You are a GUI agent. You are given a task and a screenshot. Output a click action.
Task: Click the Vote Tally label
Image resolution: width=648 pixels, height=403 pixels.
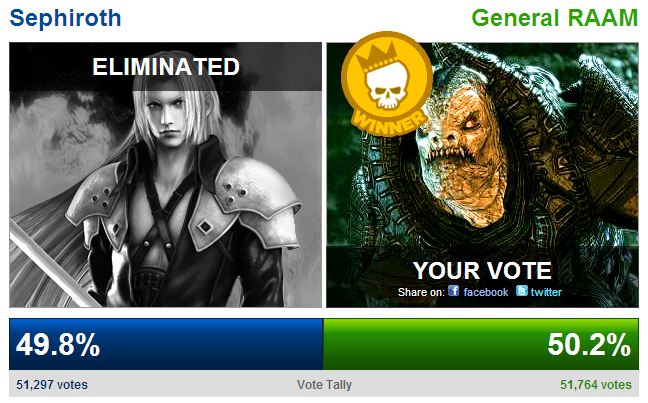(x=324, y=385)
